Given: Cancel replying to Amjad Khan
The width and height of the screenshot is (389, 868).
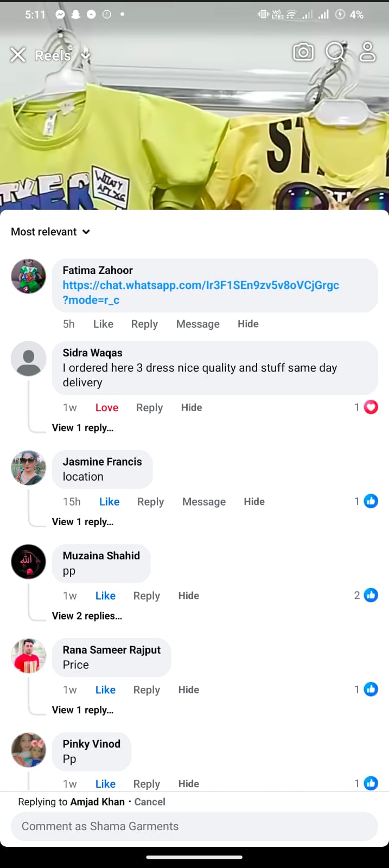Looking at the screenshot, I should point(150,802).
